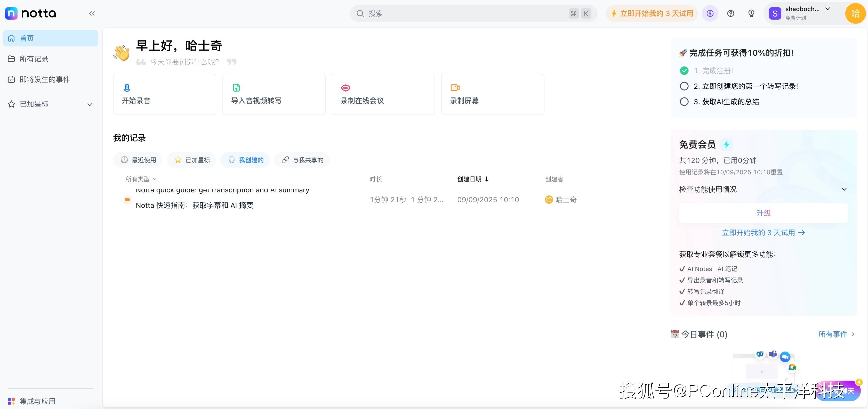Expand the 已加星标 sidebar section
Image resolution: width=868 pixels, height=409 pixels.
pyautogui.click(x=90, y=104)
